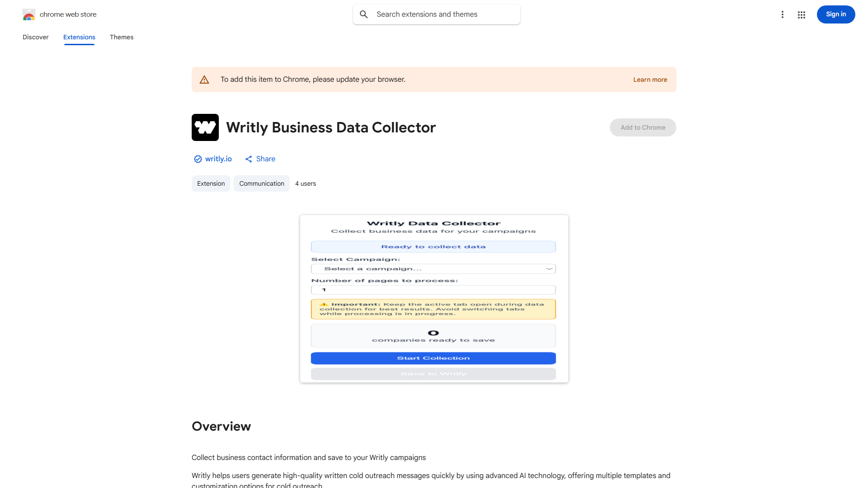This screenshot has width=868, height=488.
Task: Click the search magnifier icon
Action: tap(363, 14)
